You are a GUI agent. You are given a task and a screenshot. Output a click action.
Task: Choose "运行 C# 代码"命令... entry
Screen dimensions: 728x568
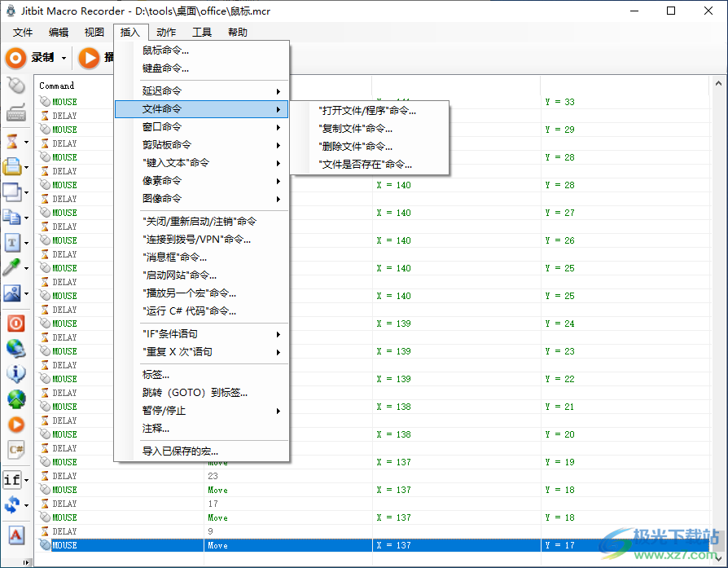pos(201,311)
